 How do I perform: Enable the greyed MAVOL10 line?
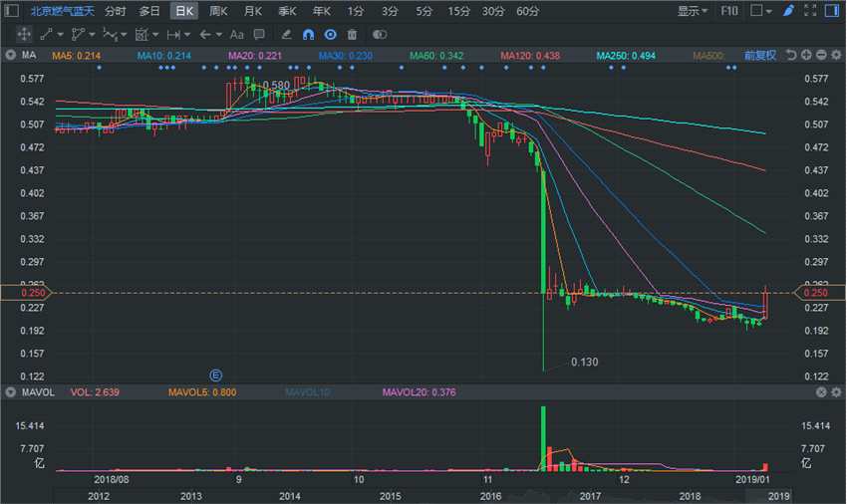[x=307, y=392]
